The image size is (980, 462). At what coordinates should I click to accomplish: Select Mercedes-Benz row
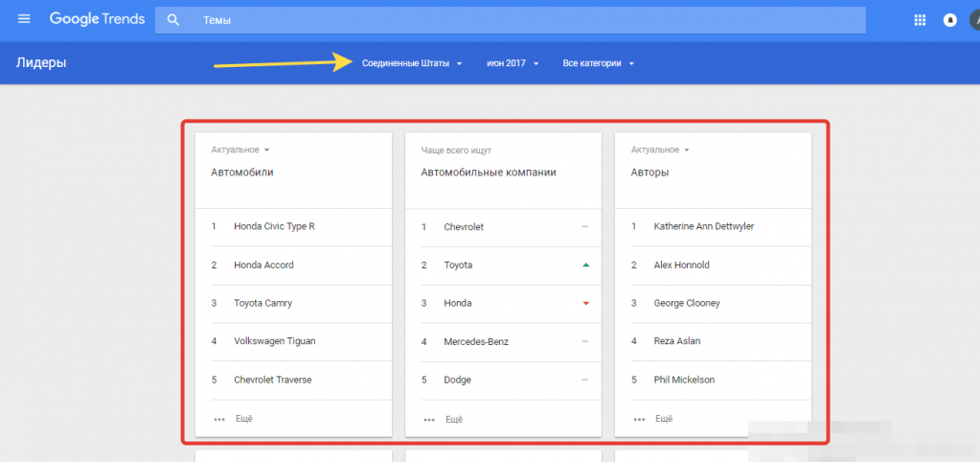tap(504, 341)
